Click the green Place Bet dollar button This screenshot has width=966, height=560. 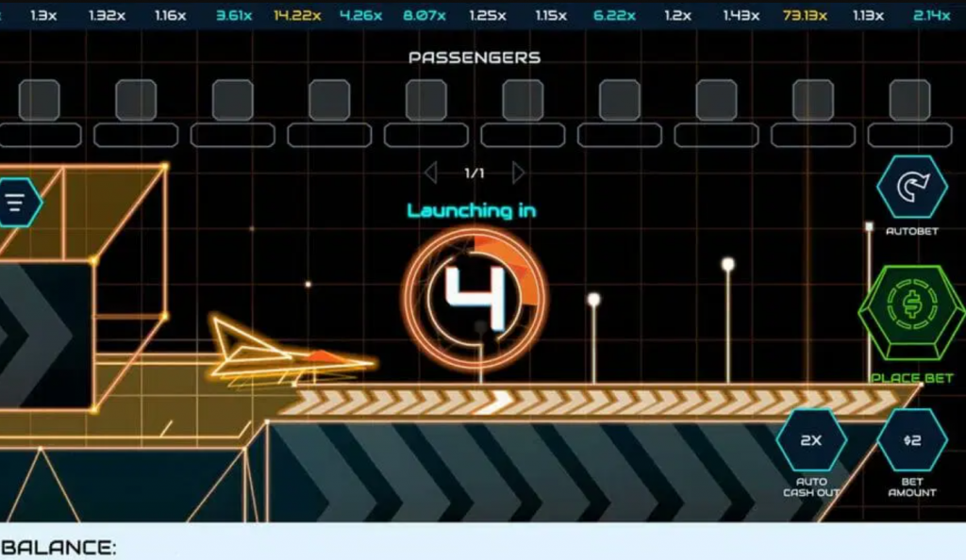coord(912,313)
